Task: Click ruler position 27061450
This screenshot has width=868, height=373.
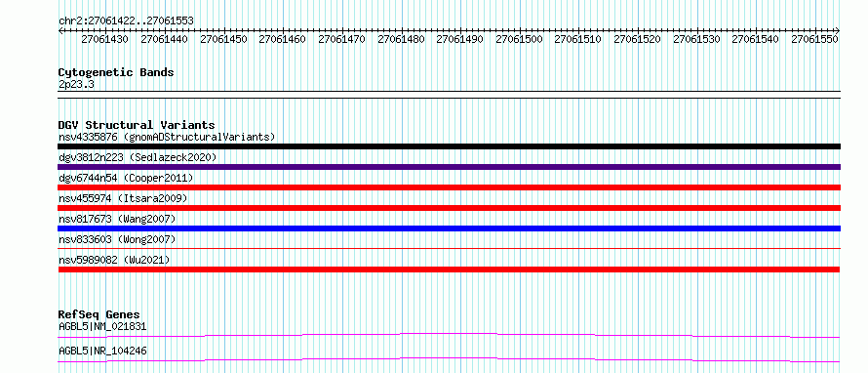Action: (223, 39)
